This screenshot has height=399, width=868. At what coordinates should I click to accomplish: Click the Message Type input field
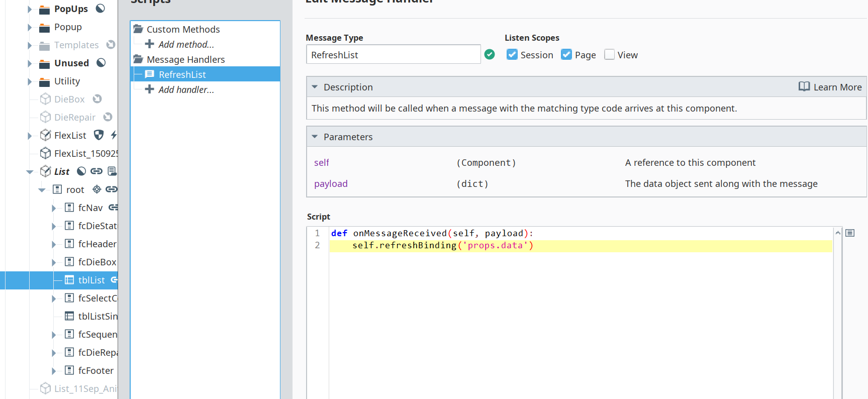click(x=394, y=54)
